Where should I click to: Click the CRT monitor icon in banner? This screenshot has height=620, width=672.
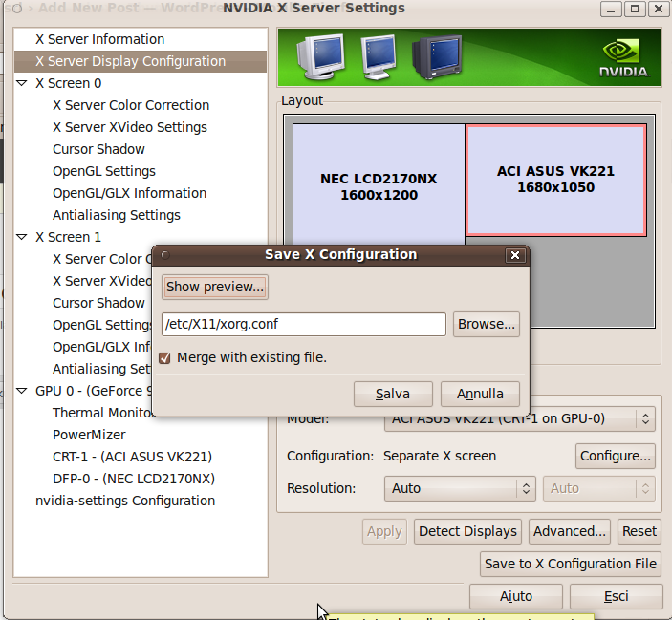tap(320, 56)
